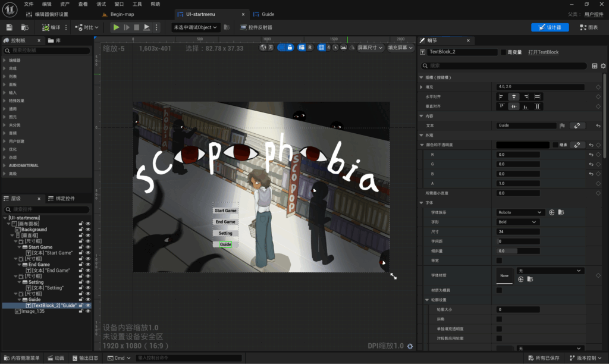This screenshot has height=364, width=609.
Task: Toggle the grid snapping icon in viewport
Action: 321,48
